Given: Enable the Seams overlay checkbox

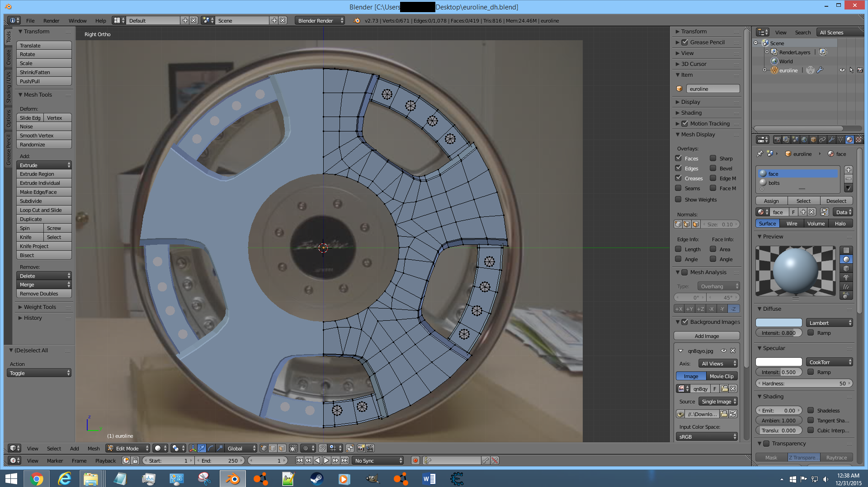Looking at the screenshot, I should coord(678,188).
